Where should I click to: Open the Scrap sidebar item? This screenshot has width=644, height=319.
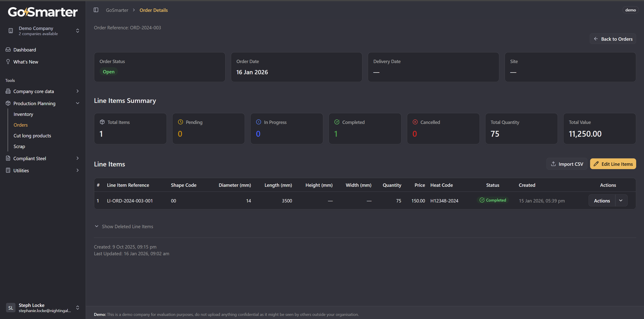click(19, 147)
